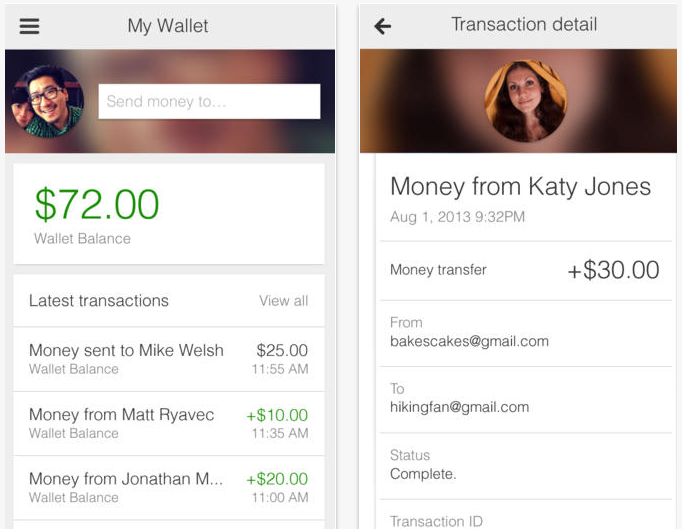Tap the My Wallet title
Image resolution: width=682 pixels, height=529 pixels.
(x=168, y=26)
